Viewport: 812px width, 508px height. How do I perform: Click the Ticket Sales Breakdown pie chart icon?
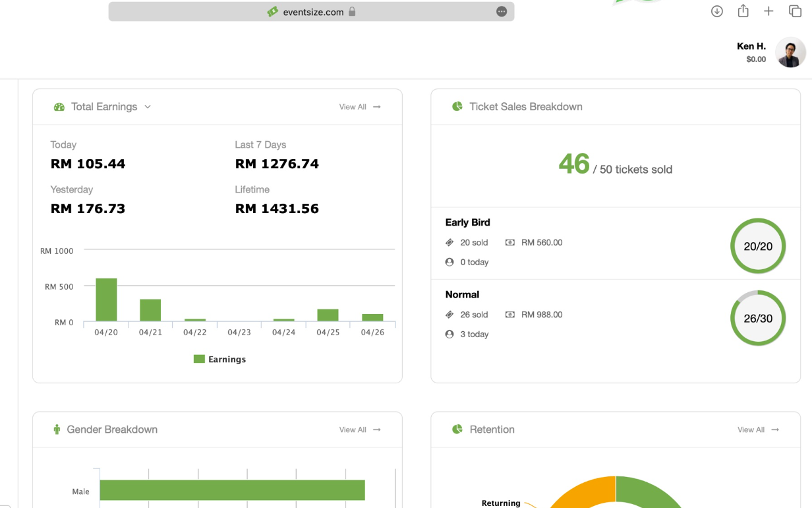457,106
